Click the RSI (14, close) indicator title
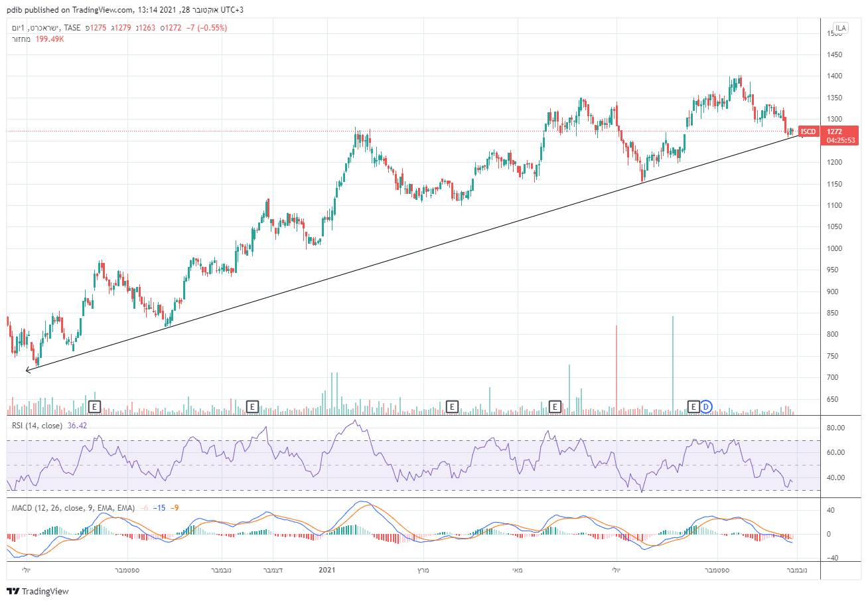Screen dimensions: 868x603 point(38,425)
